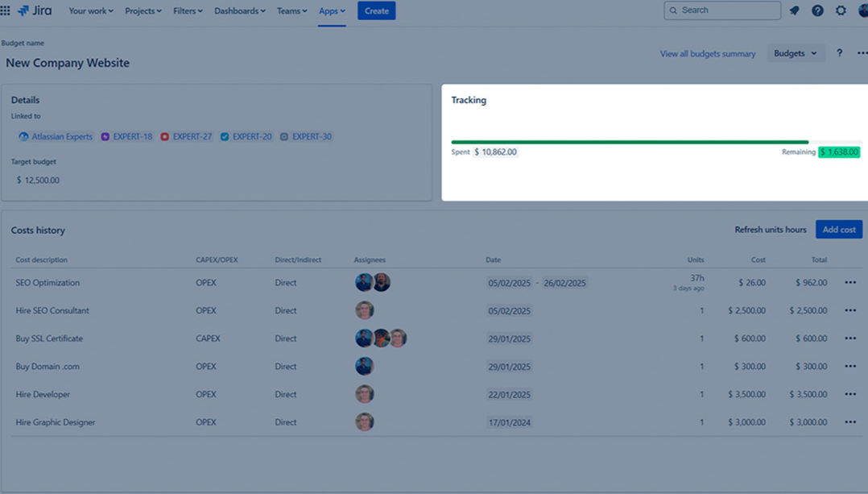The image size is (868, 494).
Task: Click the question mark next to Budgets
Action: [x=839, y=53]
